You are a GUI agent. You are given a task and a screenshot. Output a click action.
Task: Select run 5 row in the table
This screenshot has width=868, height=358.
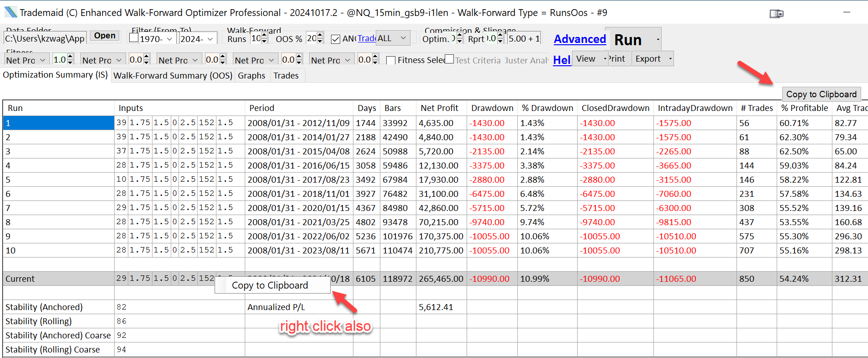pyautogui.click(x=58, y=179)
